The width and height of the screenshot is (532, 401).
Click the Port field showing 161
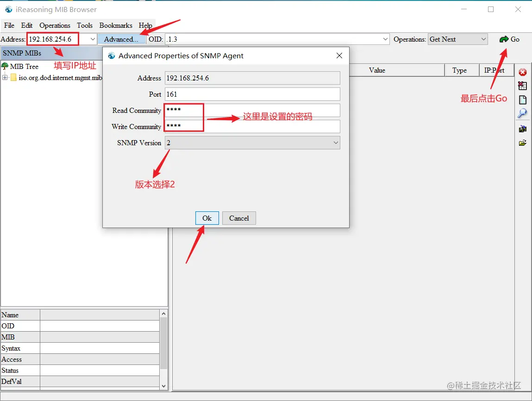click(x=252, y=94)
